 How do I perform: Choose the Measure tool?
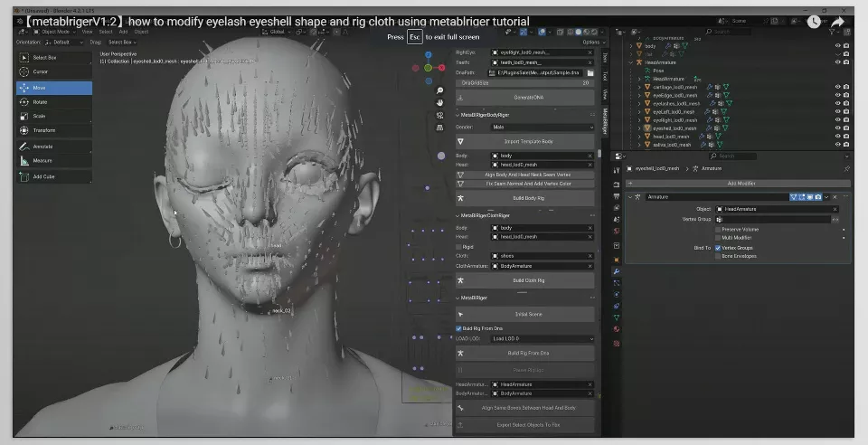[54, 160]
